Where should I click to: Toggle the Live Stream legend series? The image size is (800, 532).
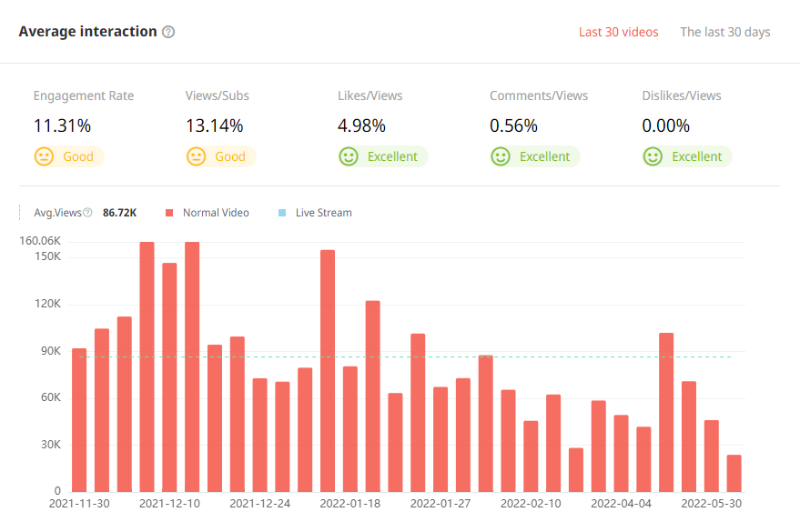click(323, 213)
